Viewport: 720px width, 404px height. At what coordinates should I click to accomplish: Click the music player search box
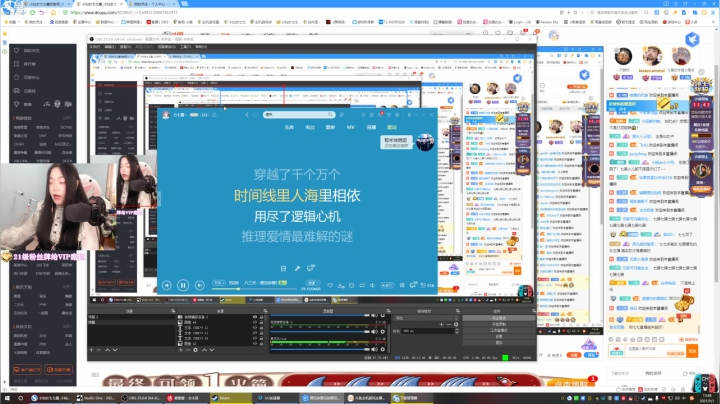[299, 115]
